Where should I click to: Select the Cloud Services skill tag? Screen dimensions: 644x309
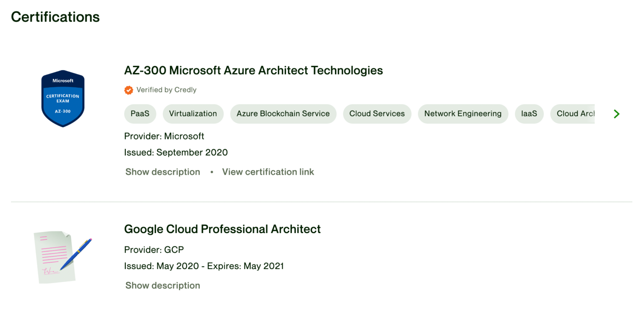tap(377, 114)
